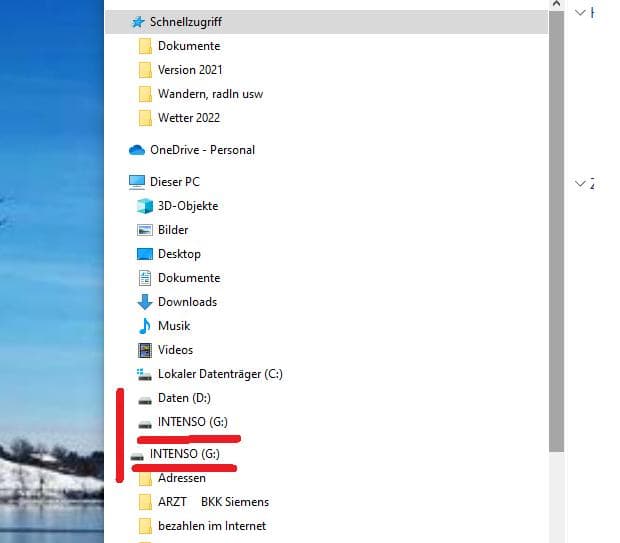The image size is (620, 543).
Task: Open Downloads entry label
Action: (187, 302)
